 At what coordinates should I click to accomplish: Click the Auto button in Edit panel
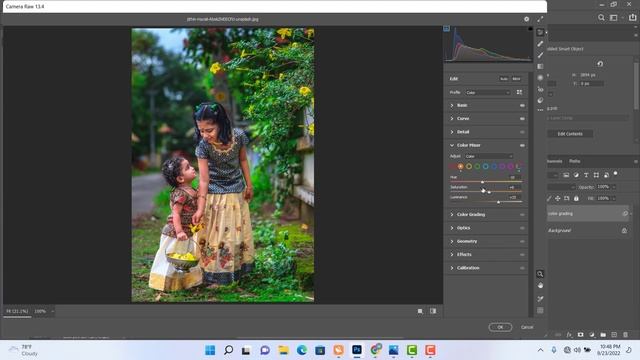click(504, 79)
